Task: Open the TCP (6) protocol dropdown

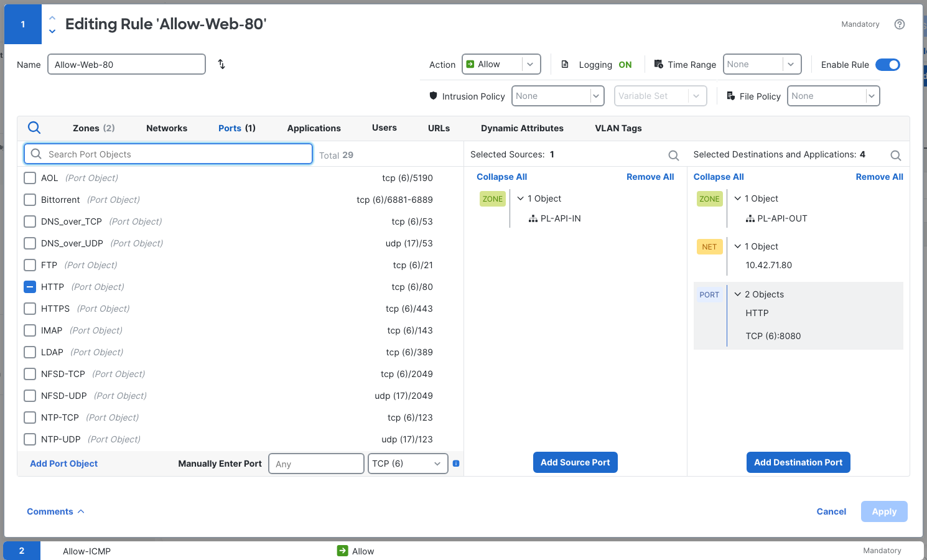Action: pos(408,464)
